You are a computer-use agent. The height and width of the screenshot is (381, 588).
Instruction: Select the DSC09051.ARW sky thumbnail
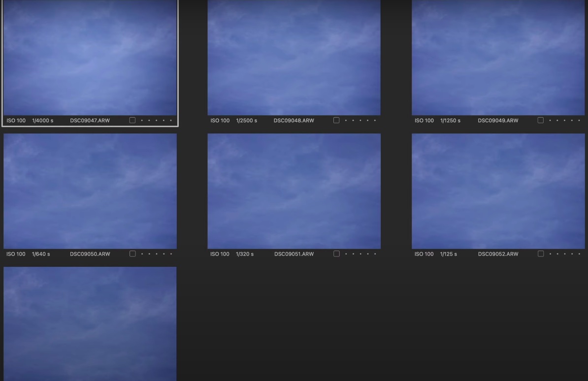point(294,191)
